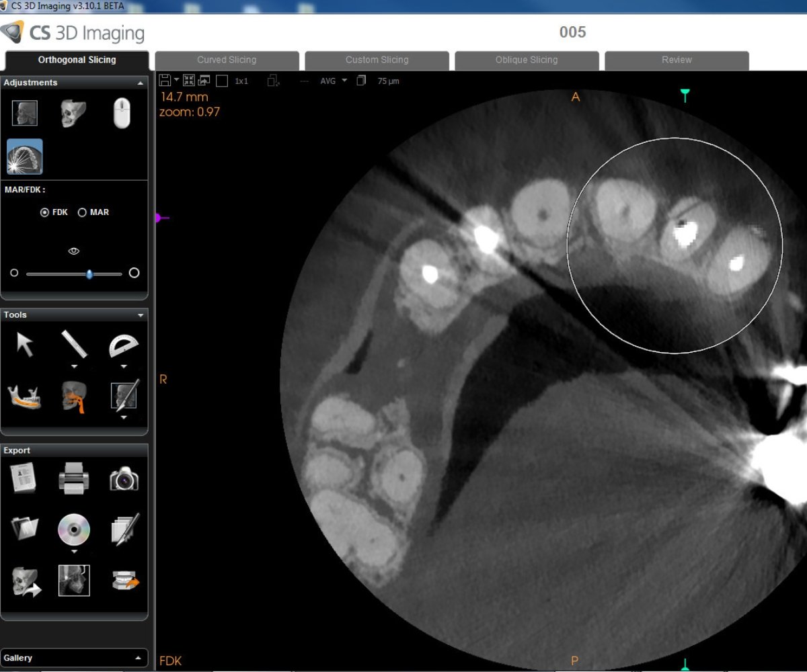Select the MAR radio button
807x672 pixels.
[x=82, y=212]
